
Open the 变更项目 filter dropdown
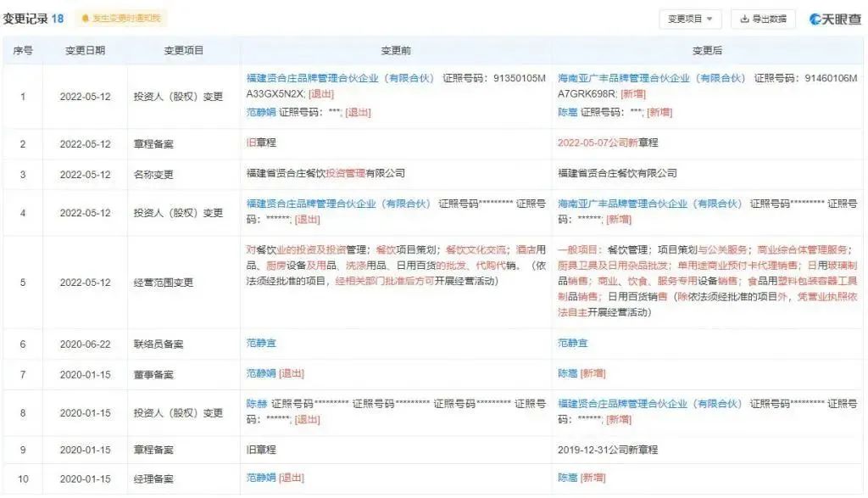pos(691,18)
